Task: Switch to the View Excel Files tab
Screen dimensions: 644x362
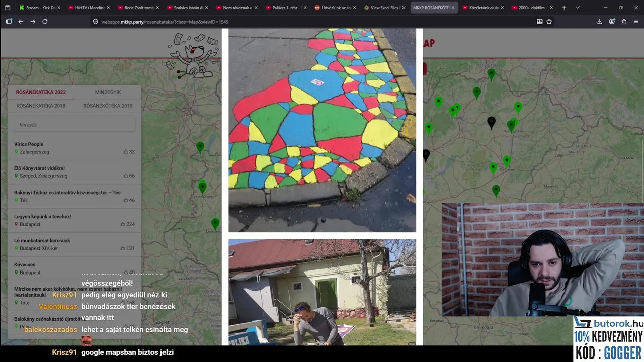Action: 384,8
